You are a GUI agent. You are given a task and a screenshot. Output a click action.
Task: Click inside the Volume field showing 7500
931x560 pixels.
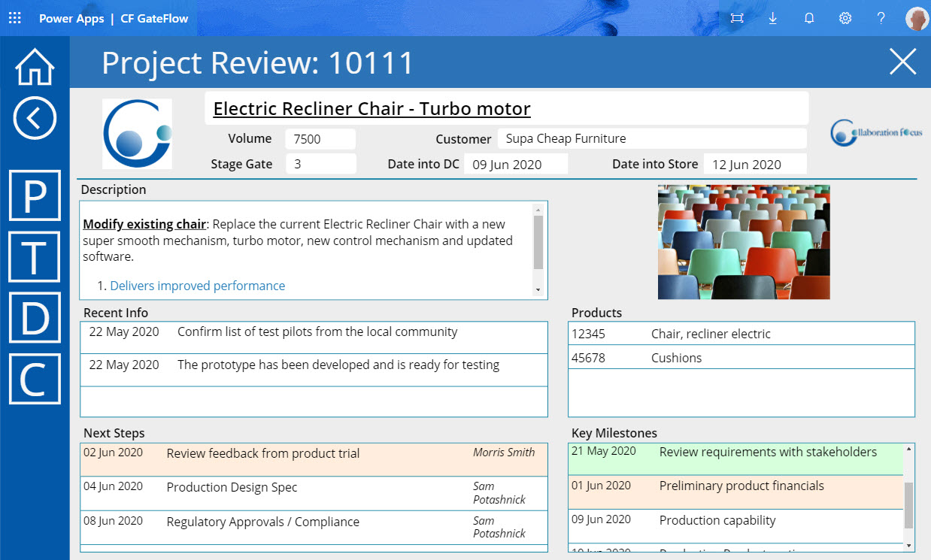[320, 138]
